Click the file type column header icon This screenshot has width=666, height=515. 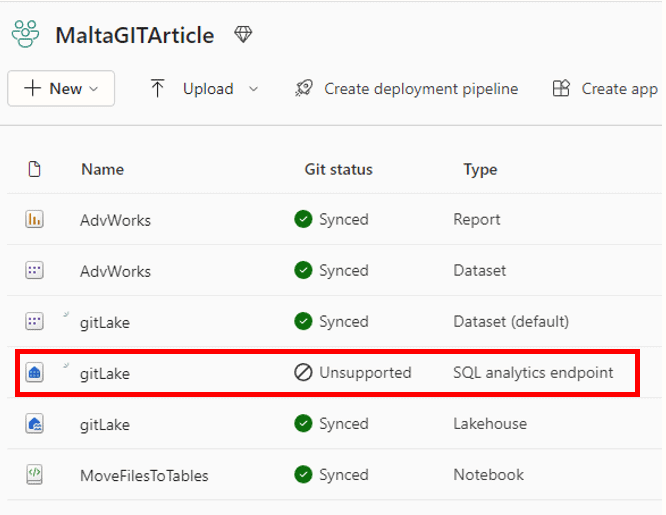tap(34, 169)
